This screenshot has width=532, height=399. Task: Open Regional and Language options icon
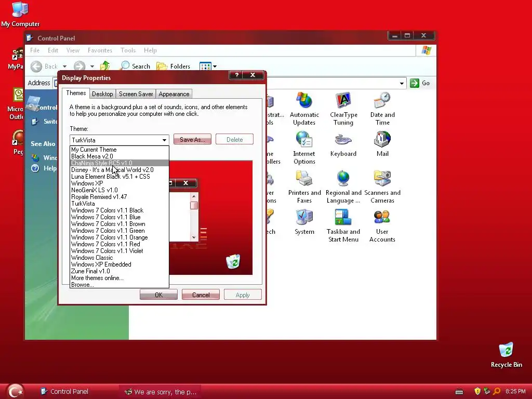tap(343, 187)
